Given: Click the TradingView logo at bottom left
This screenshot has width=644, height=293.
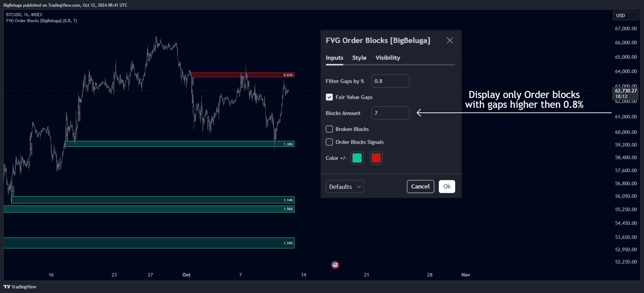Looking at the screenshot, I should click(20, 287).
